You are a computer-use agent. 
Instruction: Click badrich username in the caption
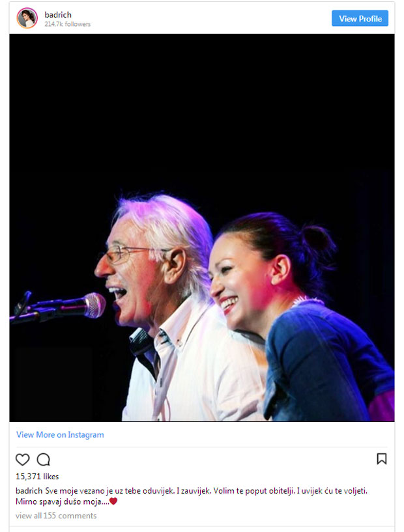tap(29, 490)
